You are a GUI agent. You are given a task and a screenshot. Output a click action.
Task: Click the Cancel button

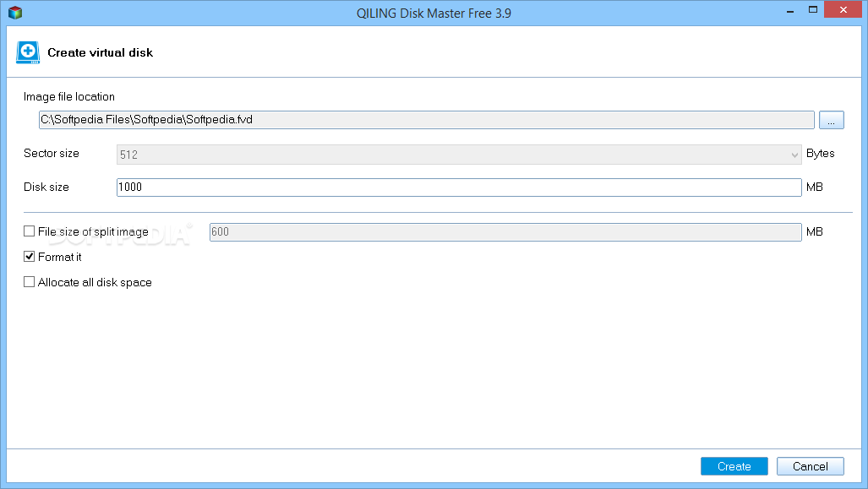pos(810,466)
